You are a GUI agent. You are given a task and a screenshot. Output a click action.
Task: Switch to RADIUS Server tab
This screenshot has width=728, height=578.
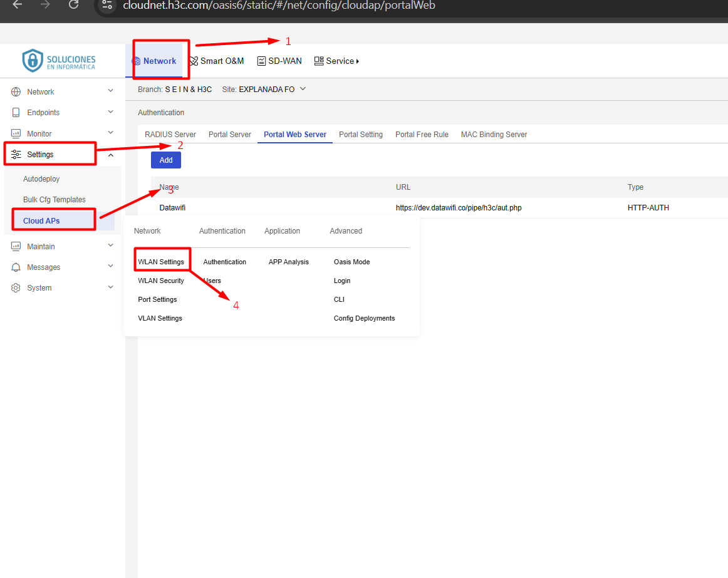(x=170, y=134)
